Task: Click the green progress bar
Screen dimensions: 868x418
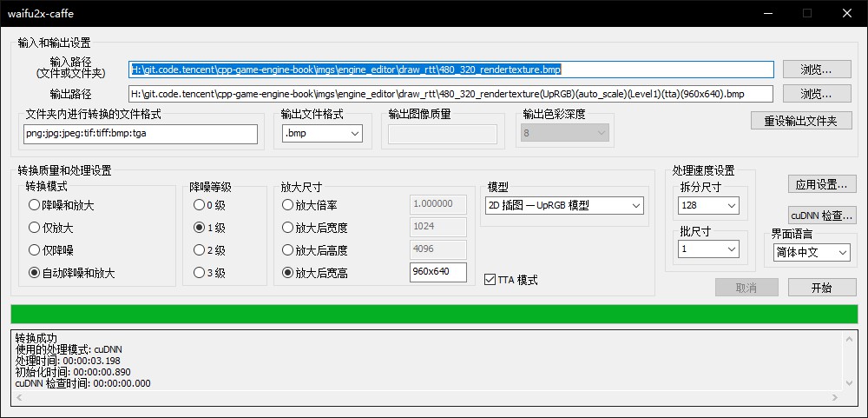Action: point(433,313)
